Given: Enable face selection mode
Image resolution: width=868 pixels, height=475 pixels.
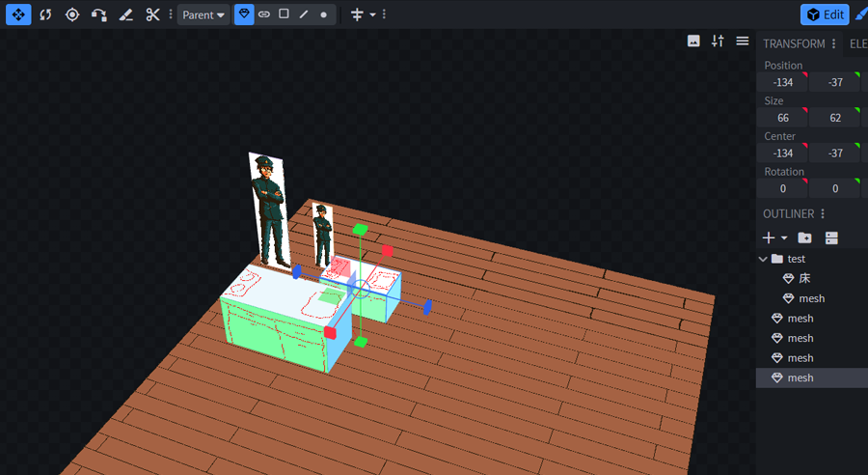Looking at the screenshot, I should click(284, 14).
